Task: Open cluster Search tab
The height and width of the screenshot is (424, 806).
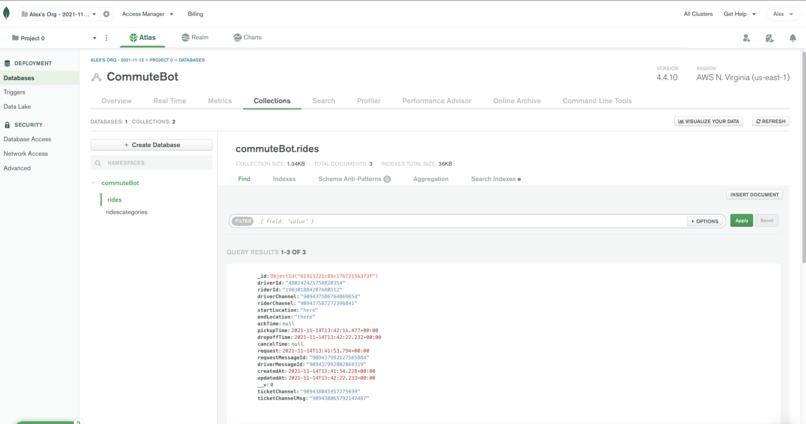Action: (x=324, y=101)
